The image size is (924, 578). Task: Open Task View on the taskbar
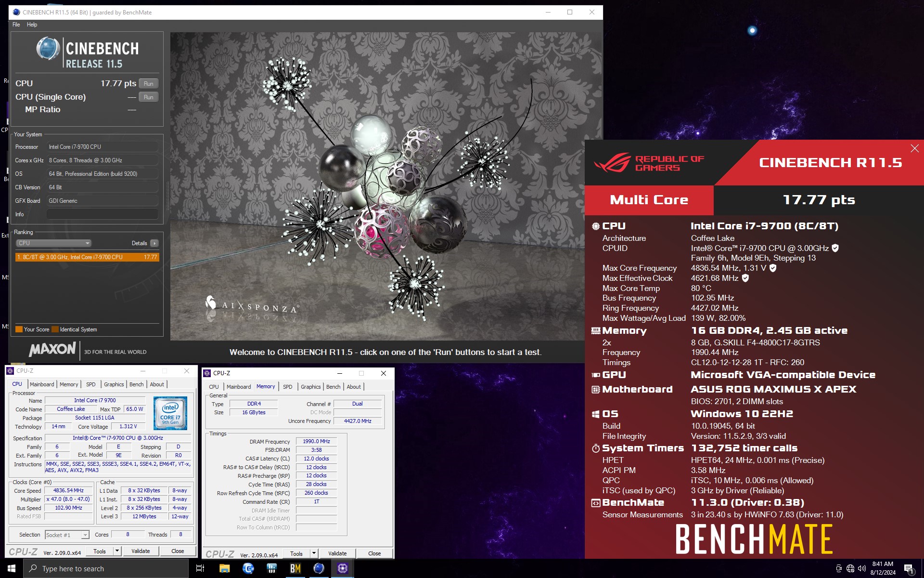tap(200, 568)
